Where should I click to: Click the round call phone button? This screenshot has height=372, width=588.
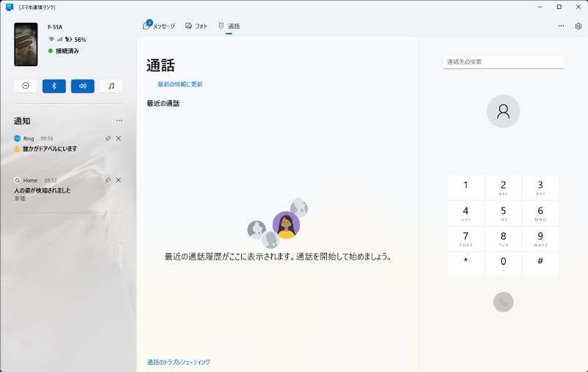point(503,302)
